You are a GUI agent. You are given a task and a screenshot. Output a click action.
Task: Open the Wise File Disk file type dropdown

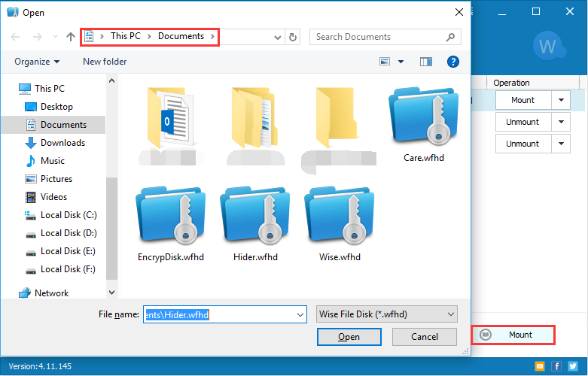(x=387, y=314)
